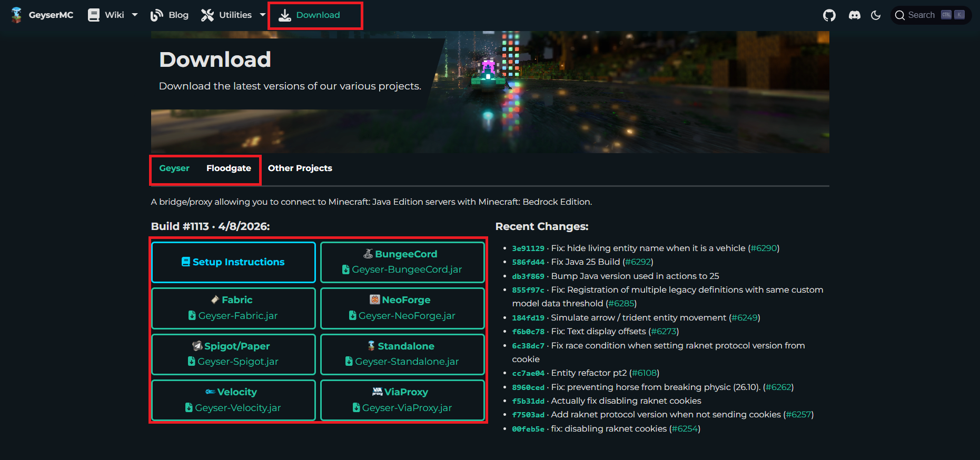Click the Setup Instructions book icon
Screen dimensions: 980x460
(x=186, y=262)
